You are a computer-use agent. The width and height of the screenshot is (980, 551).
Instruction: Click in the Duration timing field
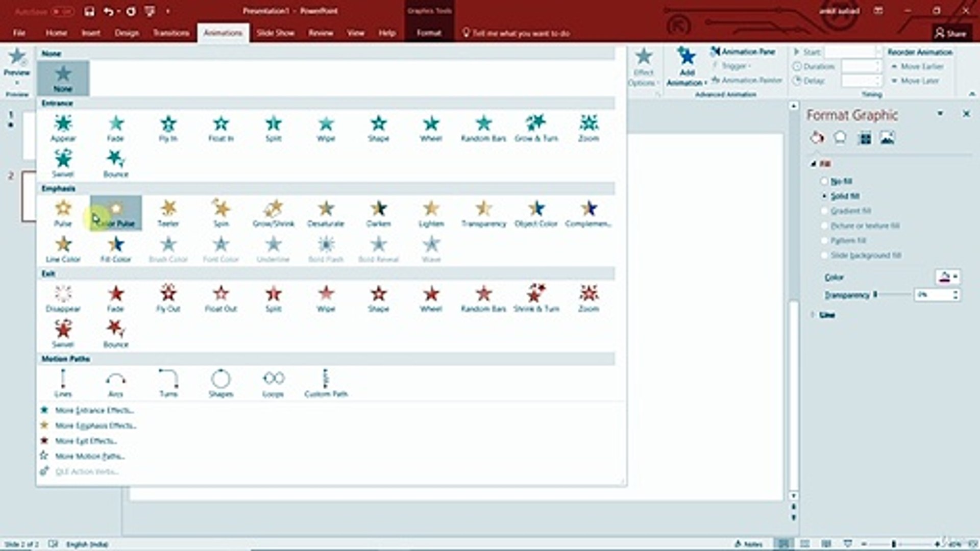click(x=858, y=66)
